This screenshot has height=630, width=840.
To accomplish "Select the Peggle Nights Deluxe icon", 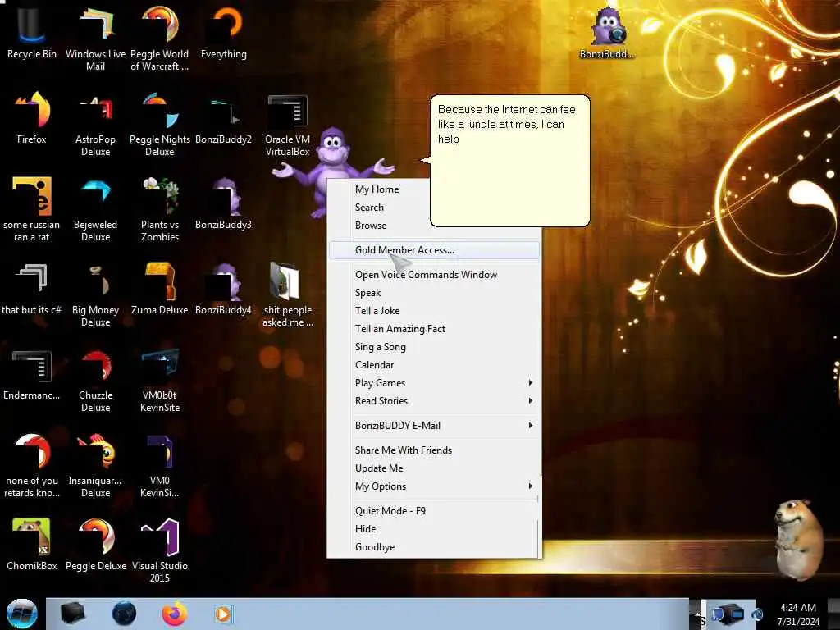I will (x=160, y=123).
